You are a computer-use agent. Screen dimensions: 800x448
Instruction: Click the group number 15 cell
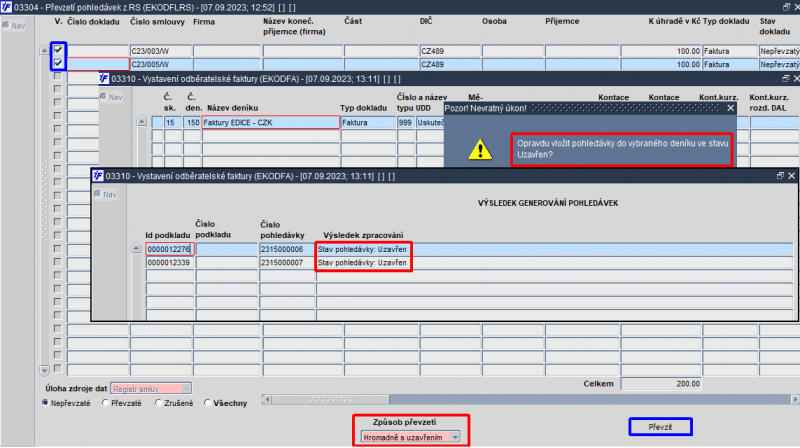point(173,122)
